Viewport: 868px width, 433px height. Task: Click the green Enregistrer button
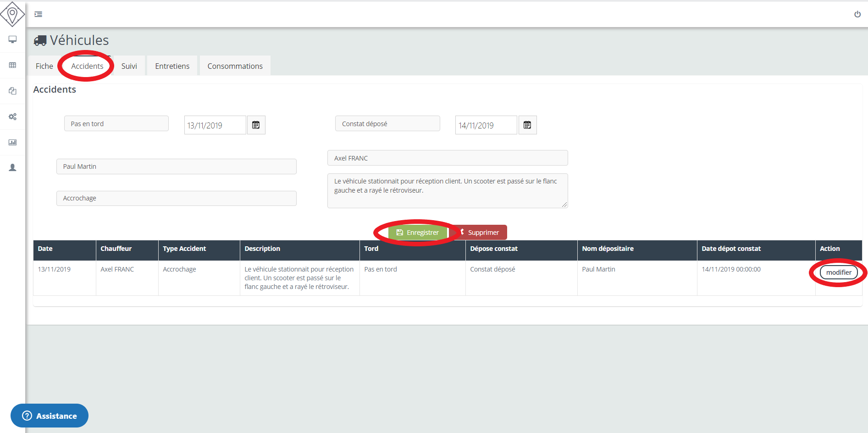coord(418,233)
